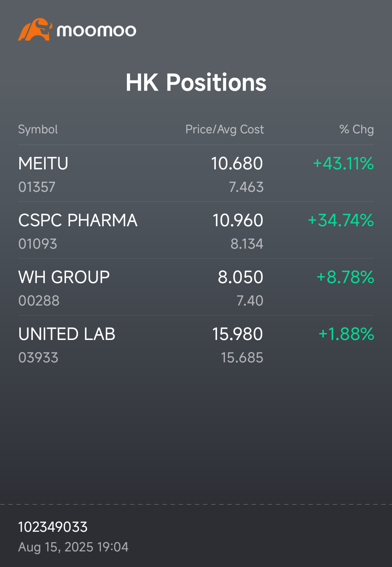The height and width of the screenshot is (567, 392).
Task: Open the WH GROUP position row
Action: click(196, 287)
